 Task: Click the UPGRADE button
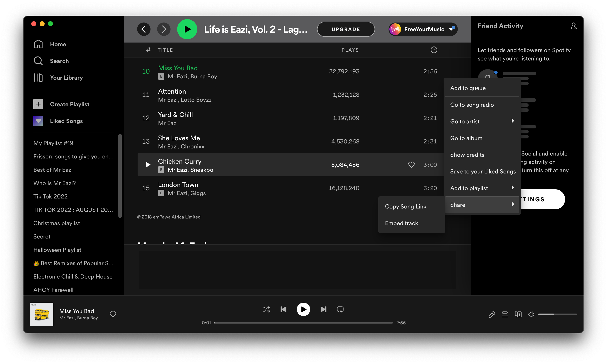(x=346, y=29)
